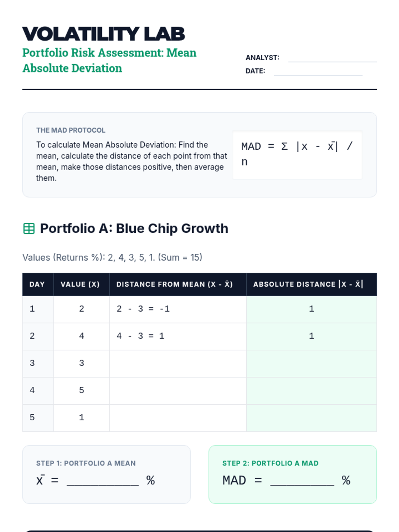Image resolution: width=399 pixels, height=532 pixels.
Task: Select Day 4 distance from mean cell
Action: click(178, 391)
